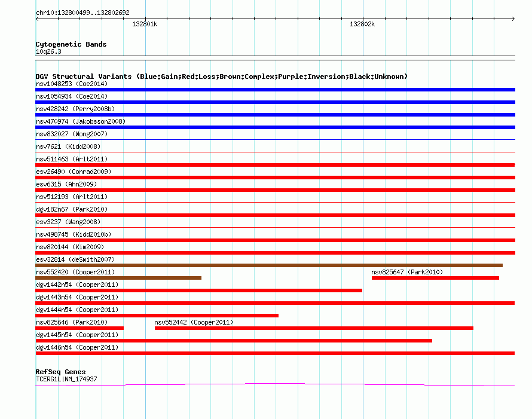The height and width of the screenshot is (419, 532).
Task: Click the short brown bar under nsv552420
Action: [118, 278]
